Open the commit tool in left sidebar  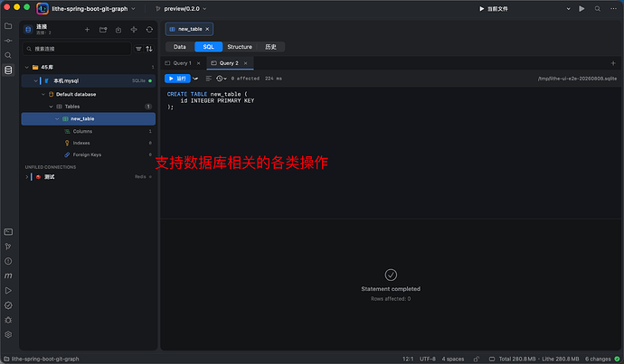pos(8,41)
